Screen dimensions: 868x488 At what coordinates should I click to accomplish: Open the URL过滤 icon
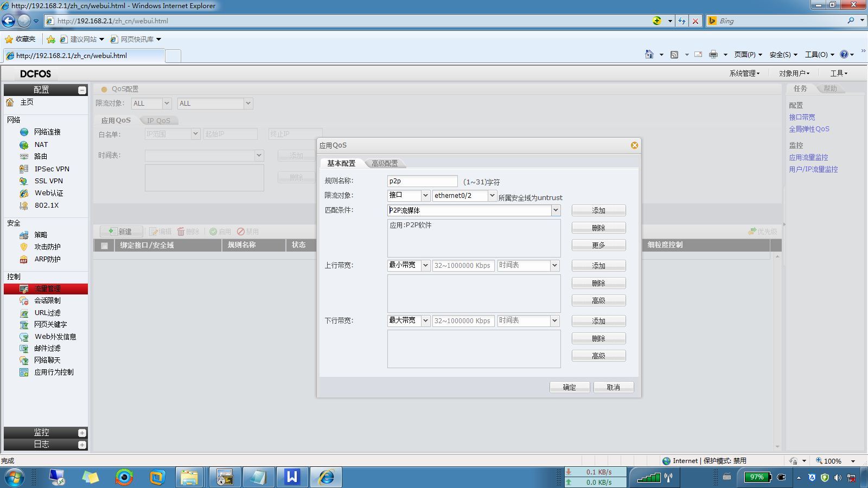24,313
